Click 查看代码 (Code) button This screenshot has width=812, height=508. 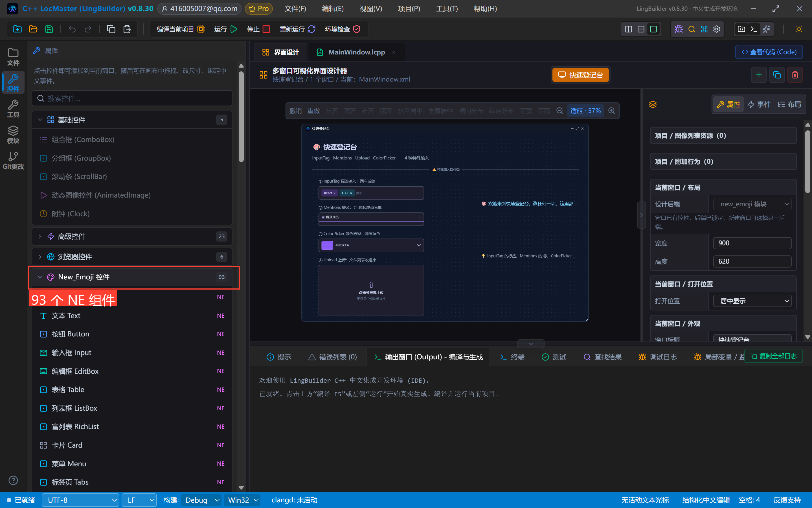pos(769,52)
